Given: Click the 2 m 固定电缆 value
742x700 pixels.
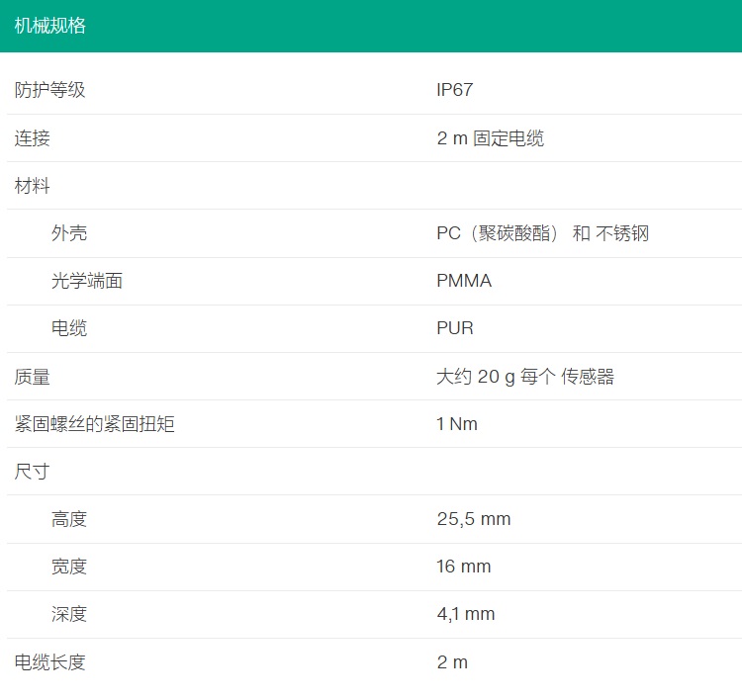Looking at the screenshot, I should [490, 138].
